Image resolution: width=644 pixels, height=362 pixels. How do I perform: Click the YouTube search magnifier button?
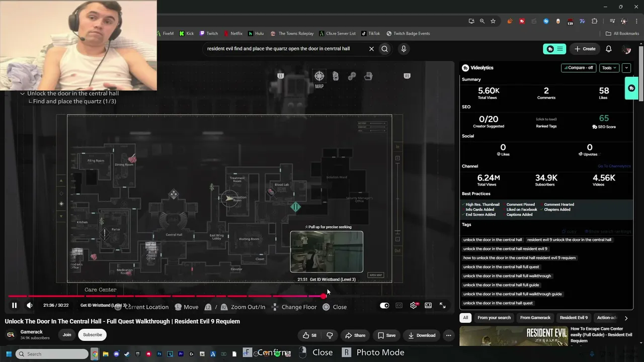tap(384, 49)
